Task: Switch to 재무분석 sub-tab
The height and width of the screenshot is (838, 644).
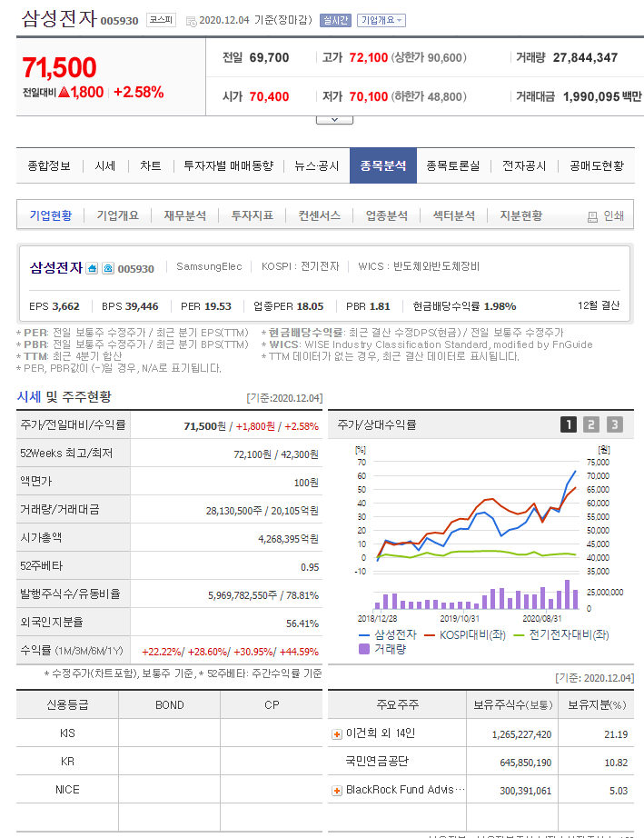Action: tap(185, 215)
